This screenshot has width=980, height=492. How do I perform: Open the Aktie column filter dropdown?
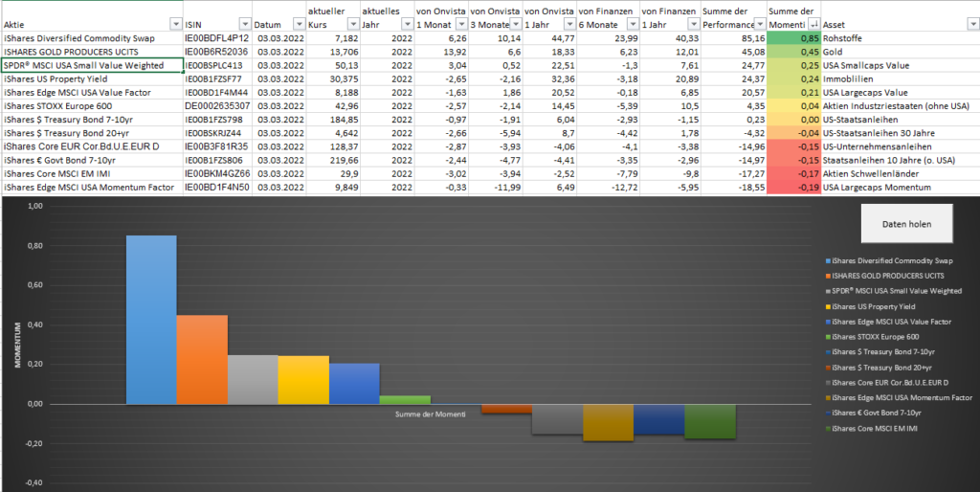175,25
